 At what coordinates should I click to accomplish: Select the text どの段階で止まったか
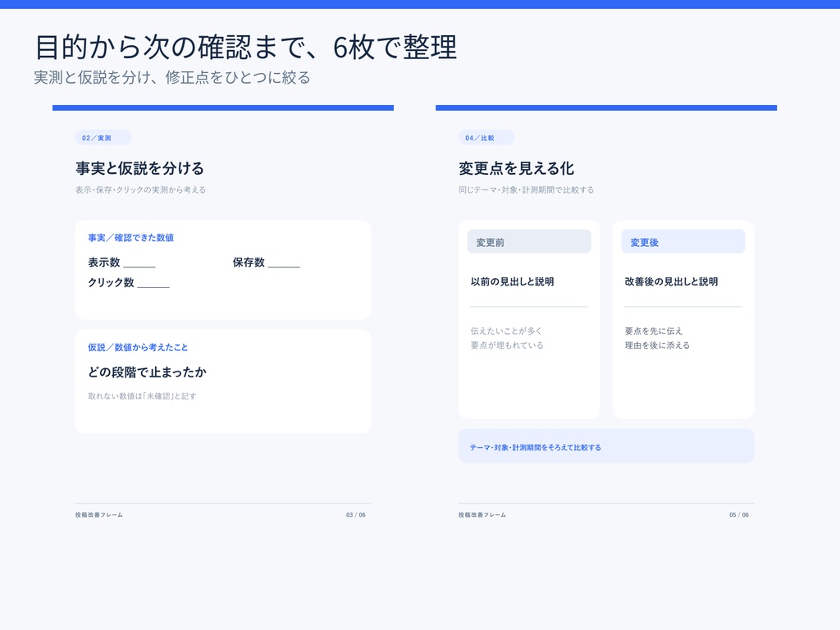coord(147,372)
